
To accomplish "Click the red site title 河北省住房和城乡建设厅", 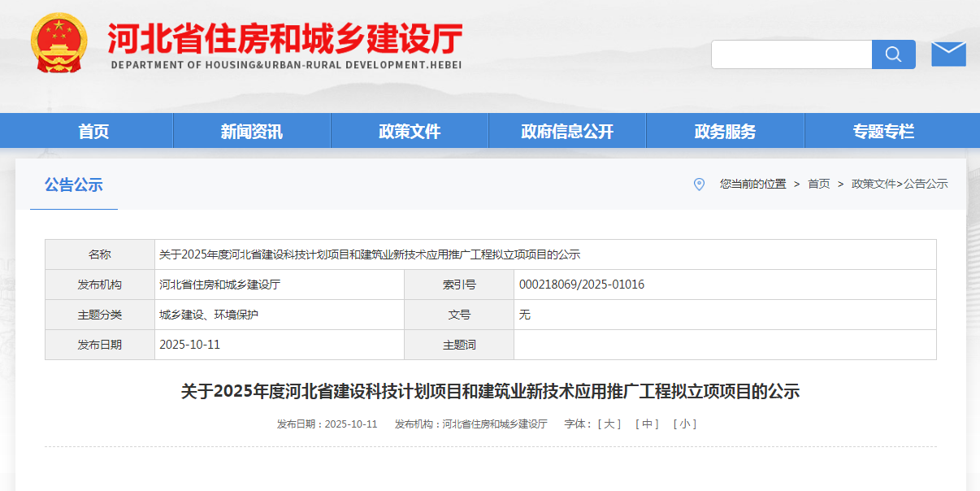I will [x=285, y=38].
